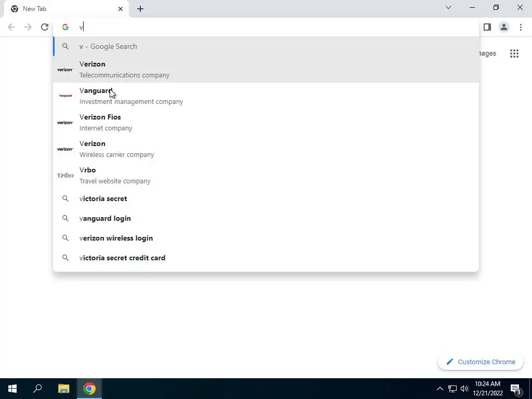Click the volume speaker tray icon
Image resolution: width=532 pixels, height=399 pixels.
464,389
